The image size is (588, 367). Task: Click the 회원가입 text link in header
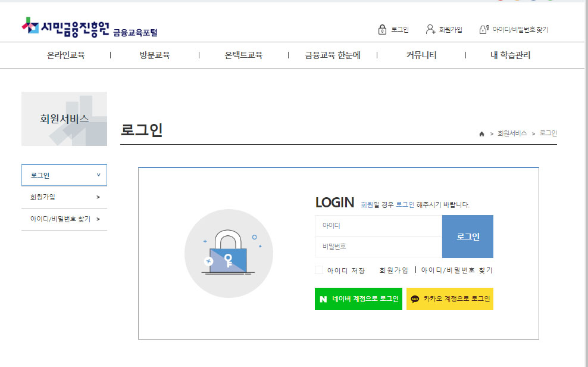click(x=451, y=29)
